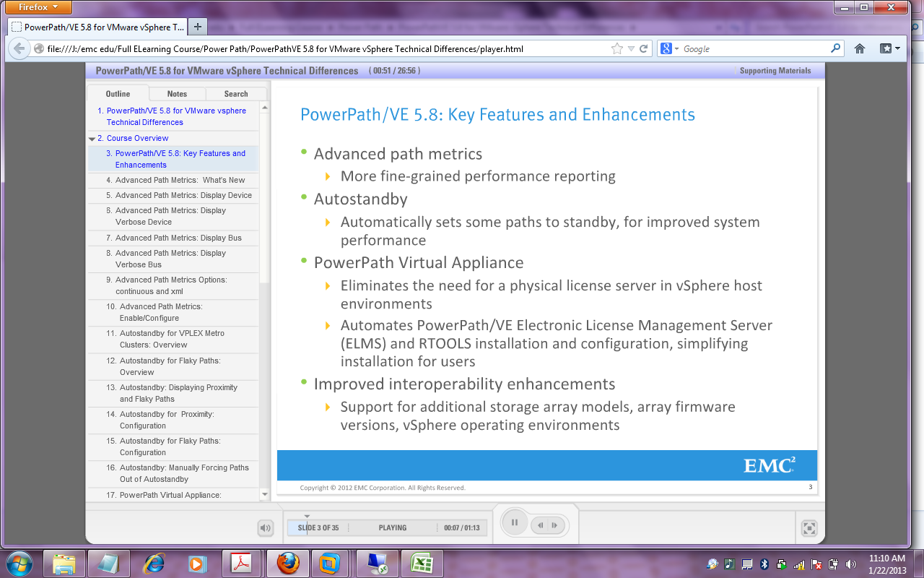Viewport: 924px width, 578px height.
Task: Open a new browser tab
Action: tap(198, 26)
